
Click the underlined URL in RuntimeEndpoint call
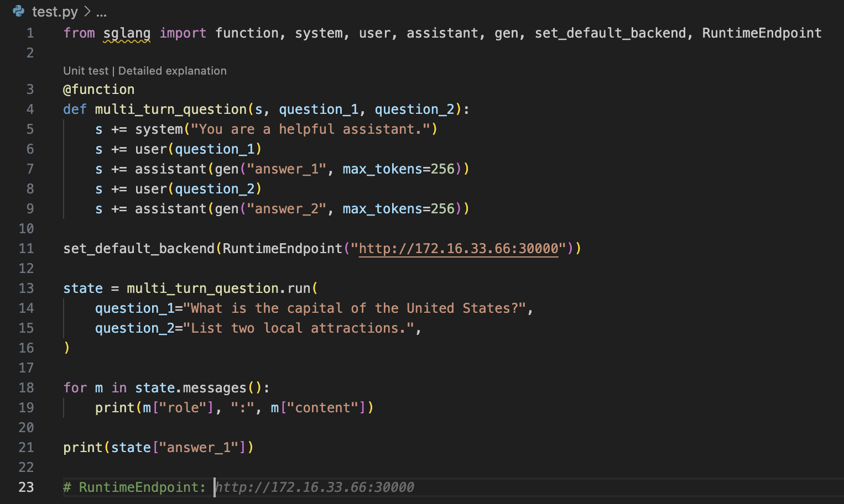point(459,249)
